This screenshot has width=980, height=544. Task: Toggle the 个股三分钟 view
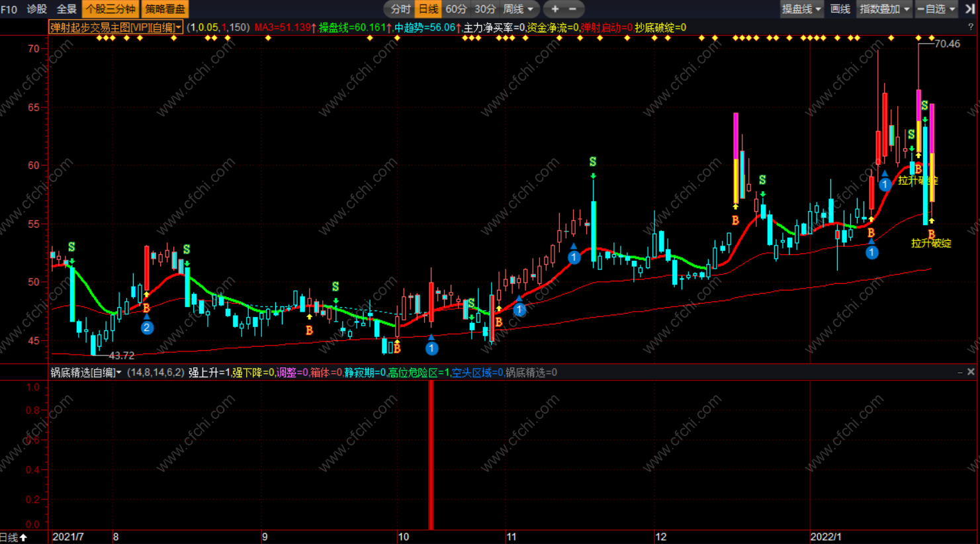coord(111,9)
